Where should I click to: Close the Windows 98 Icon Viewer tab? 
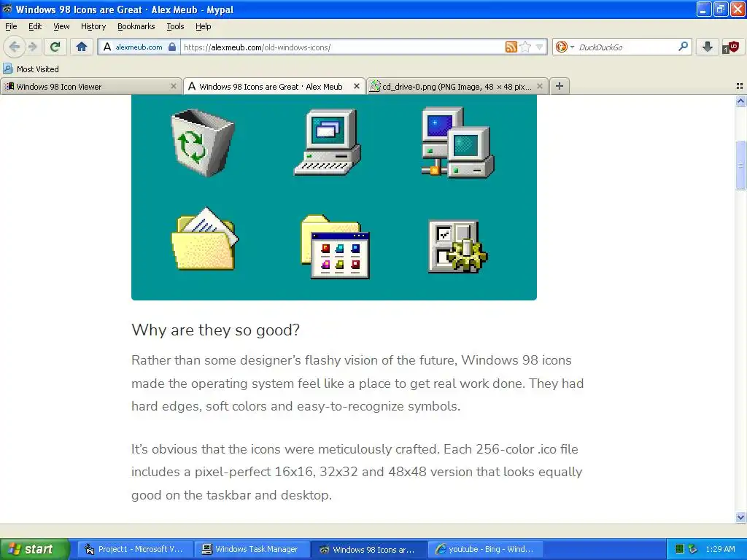point(174,86)
